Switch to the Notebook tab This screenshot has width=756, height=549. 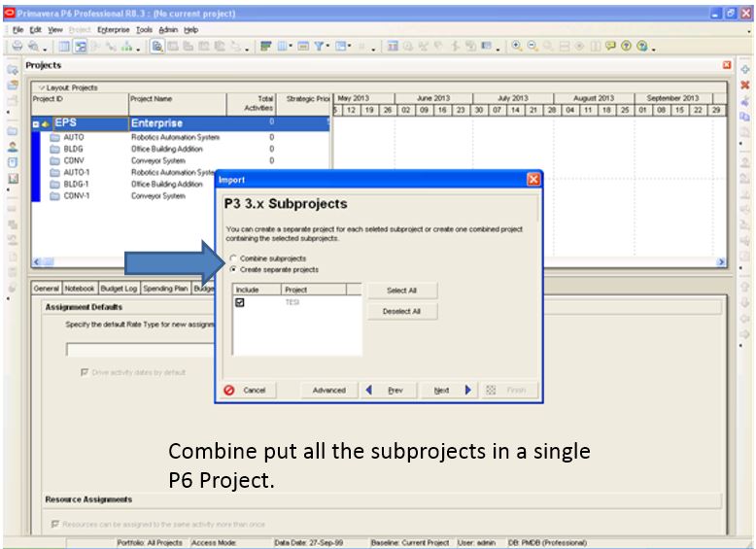point(80,288)
